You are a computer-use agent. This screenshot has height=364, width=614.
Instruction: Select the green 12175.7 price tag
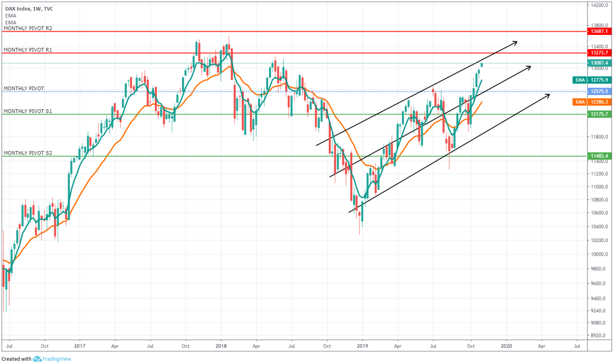599,114
